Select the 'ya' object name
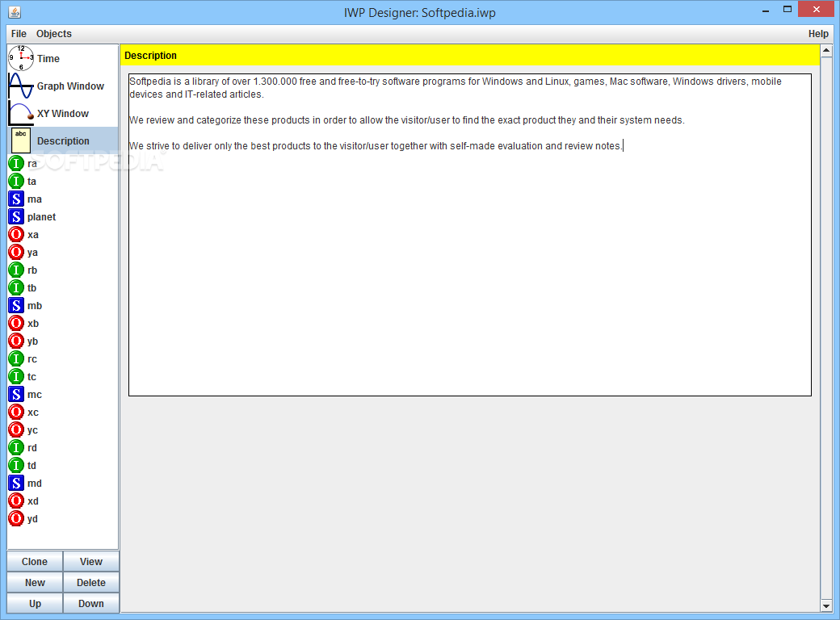840x620 pixels. click(x=32, y=253)
